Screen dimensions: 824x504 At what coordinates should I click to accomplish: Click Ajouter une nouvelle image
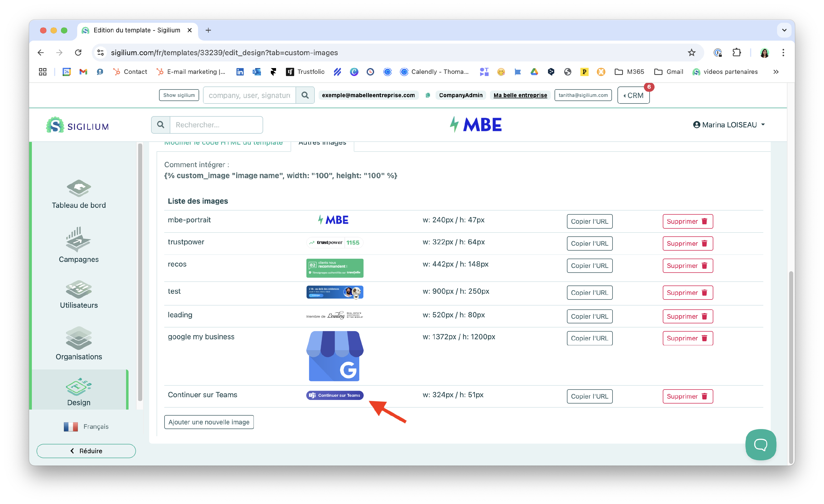tap(209, 422)
